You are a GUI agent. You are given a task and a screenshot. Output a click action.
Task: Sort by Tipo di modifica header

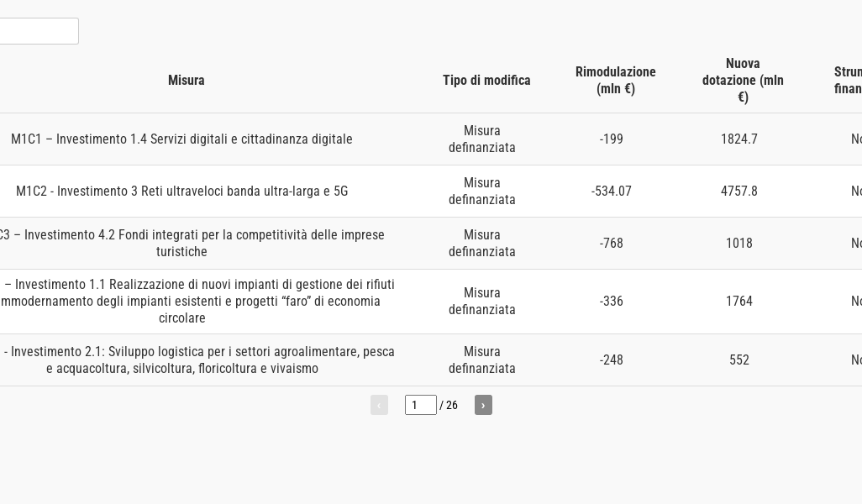486,81
